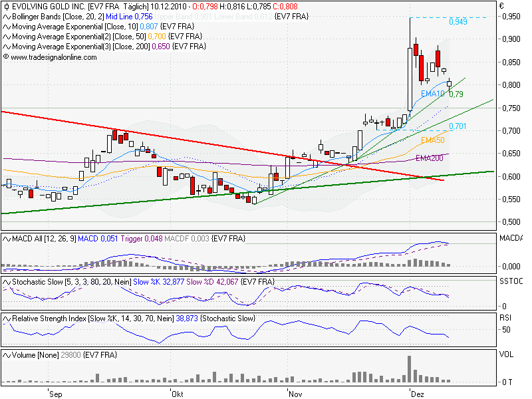532x399 pixels.
Task: Click the 0,949 high price marker
Action: [458, 22]
